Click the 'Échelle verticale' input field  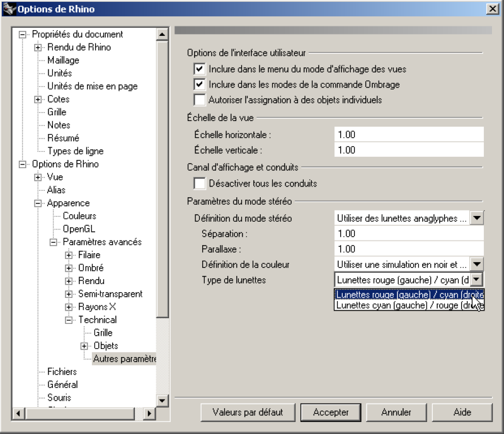point(409,150)
